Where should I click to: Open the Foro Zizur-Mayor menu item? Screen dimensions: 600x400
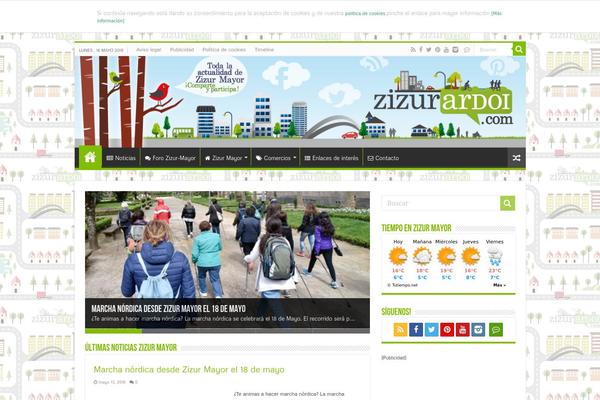point(170,158)
